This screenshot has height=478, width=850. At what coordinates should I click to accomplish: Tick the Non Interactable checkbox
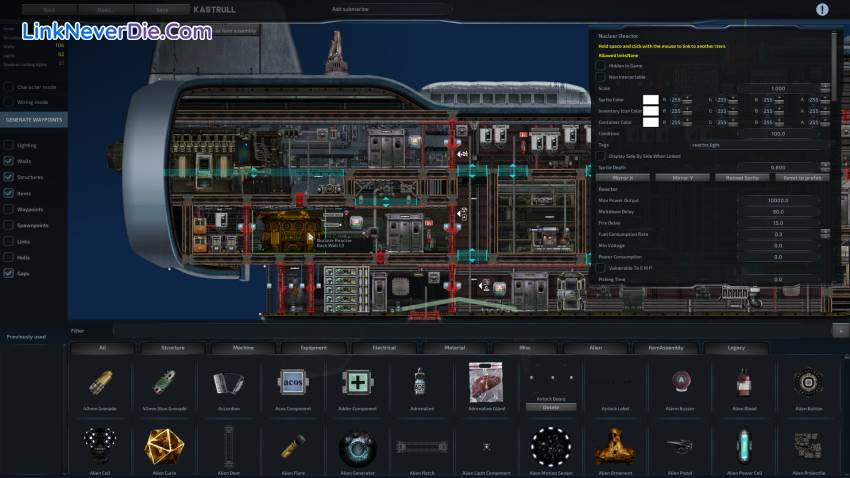coord(601,77)
